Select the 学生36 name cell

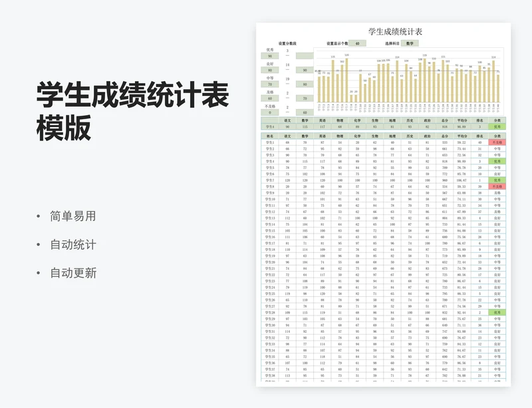pos(270,363)
